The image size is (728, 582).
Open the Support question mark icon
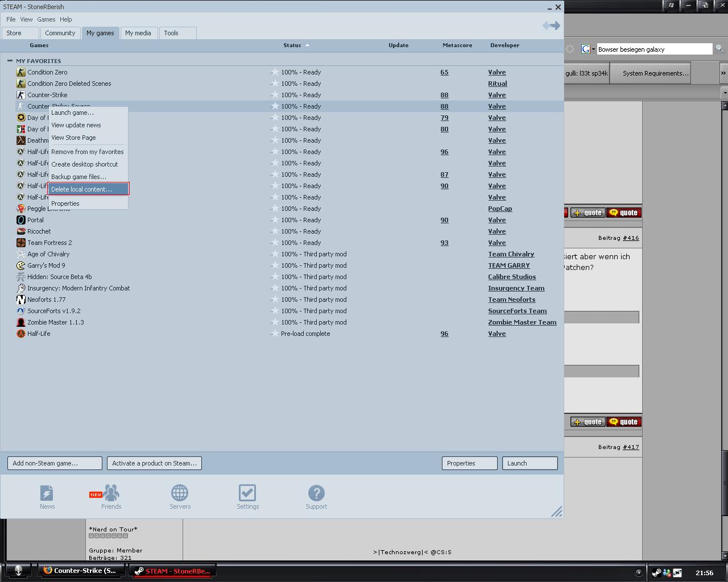316,493
